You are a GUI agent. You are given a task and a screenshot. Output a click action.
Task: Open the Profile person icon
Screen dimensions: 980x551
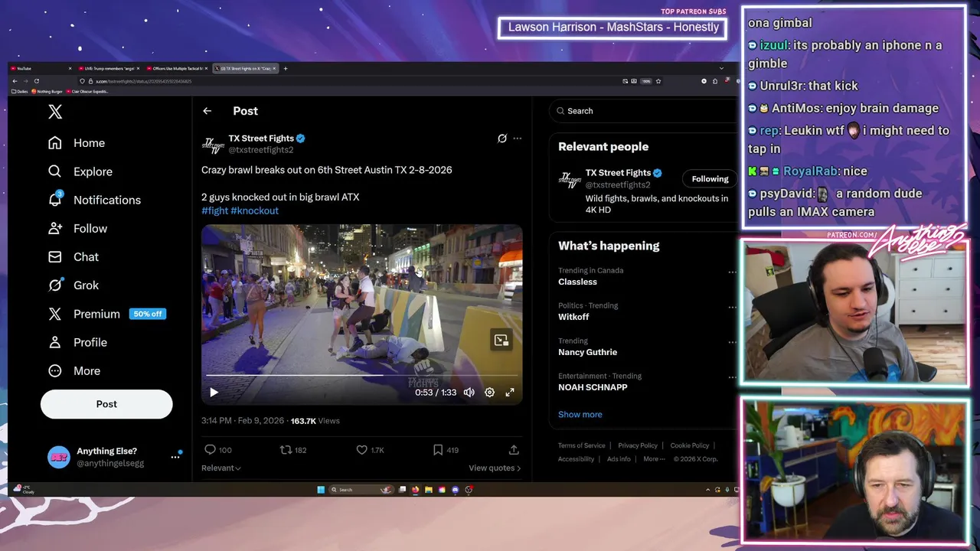click(54, 342)
